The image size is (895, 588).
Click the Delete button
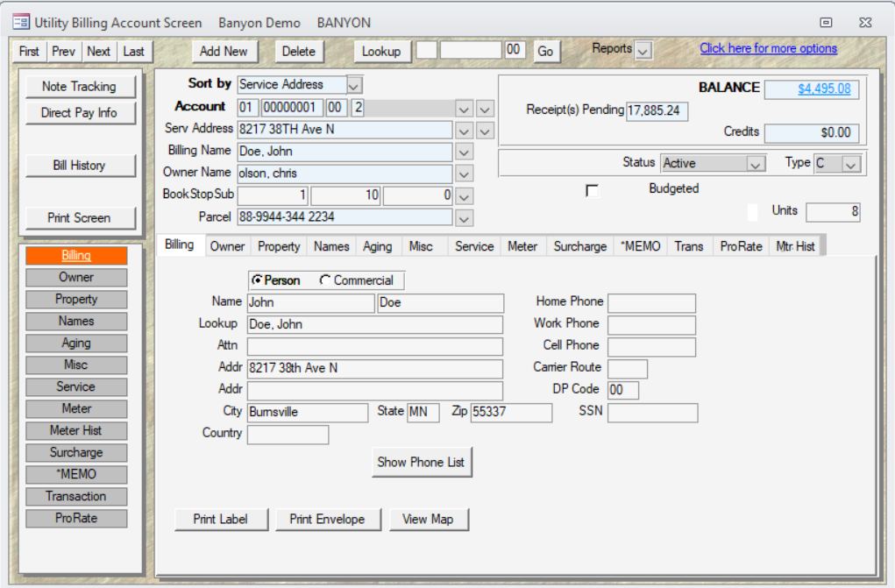(x=299, y=52)
